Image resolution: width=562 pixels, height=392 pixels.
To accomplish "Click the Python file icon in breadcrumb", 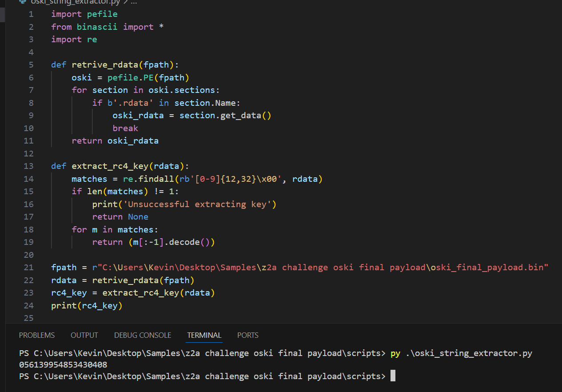I will point(23,2).
